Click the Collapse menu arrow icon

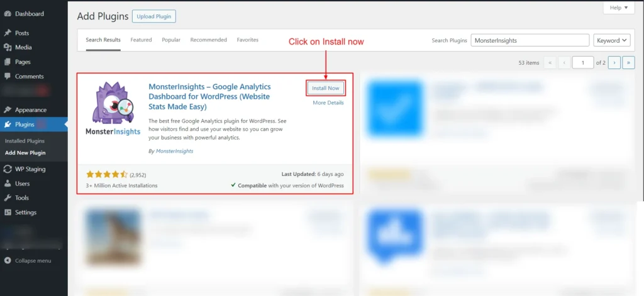tap(8, 261)
